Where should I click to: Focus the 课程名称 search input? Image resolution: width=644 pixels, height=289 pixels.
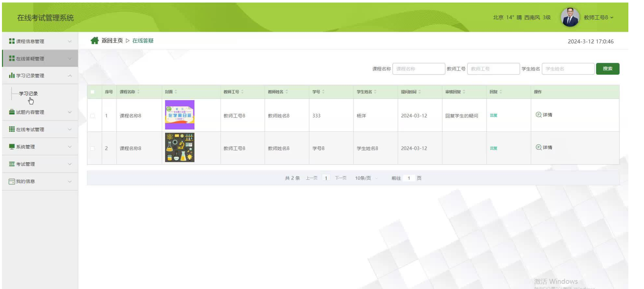pyautogui.click(x=419, y=69)
